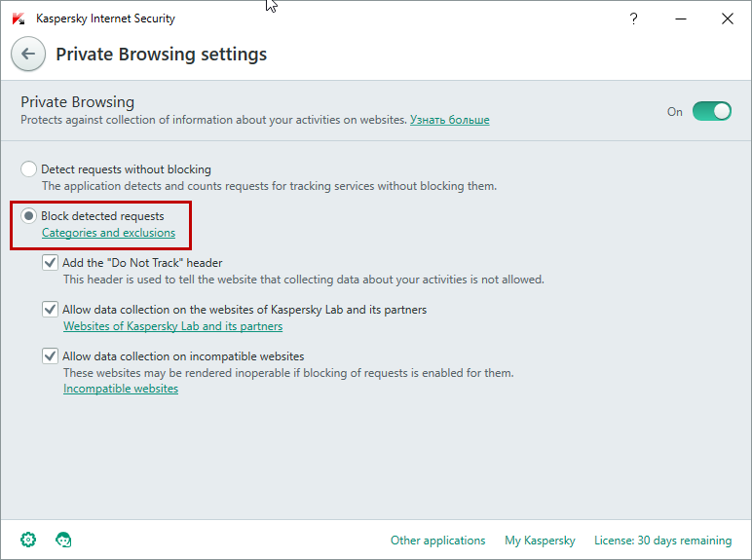
Task: Toggle the Private Browsing On switch
Action: (x=712, y=111)
